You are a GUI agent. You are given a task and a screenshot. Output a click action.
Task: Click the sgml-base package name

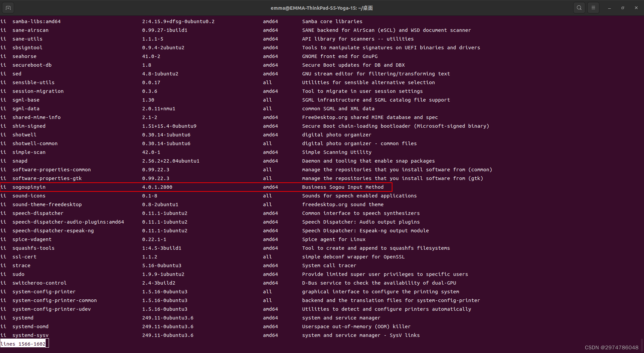26,100
